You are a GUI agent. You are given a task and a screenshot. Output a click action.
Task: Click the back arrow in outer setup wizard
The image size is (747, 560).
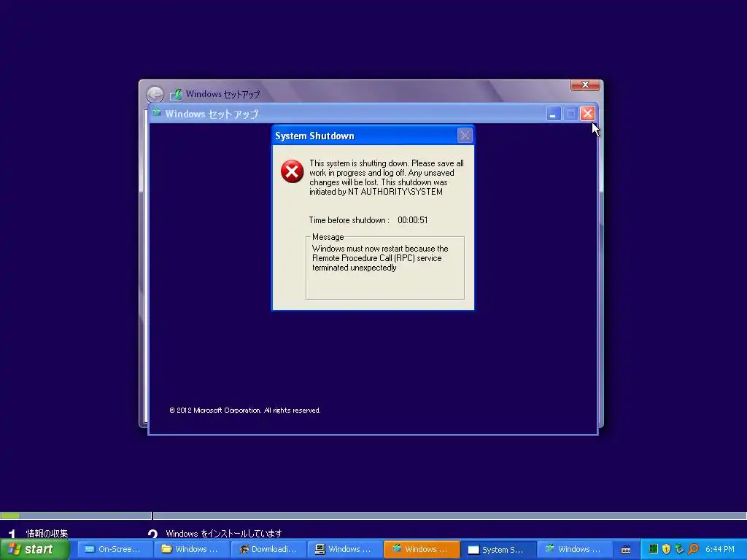tap(155, 94)
